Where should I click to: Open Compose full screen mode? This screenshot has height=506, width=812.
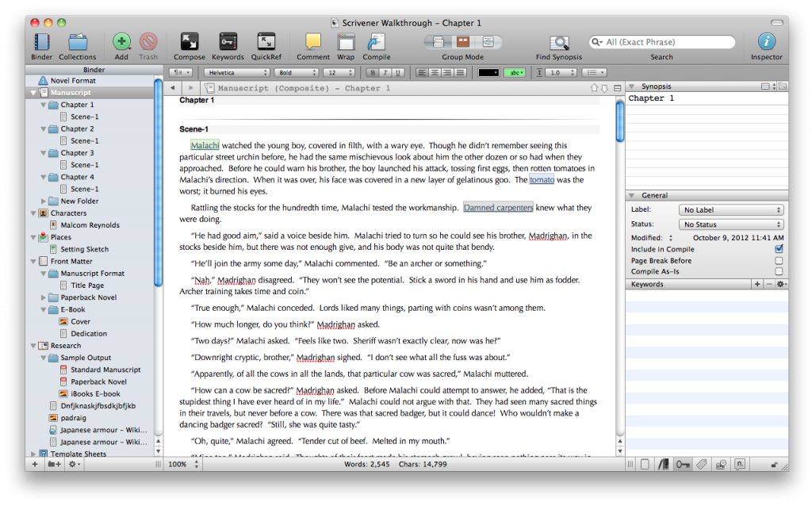tap(189, 41)
